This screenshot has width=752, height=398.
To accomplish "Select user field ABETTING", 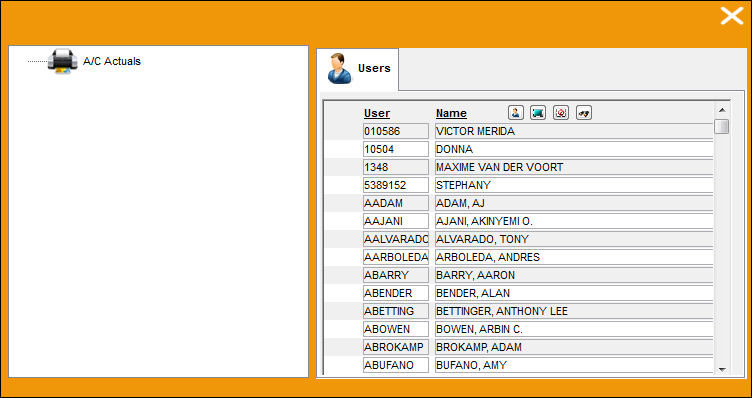I will [x=396, y=311].
